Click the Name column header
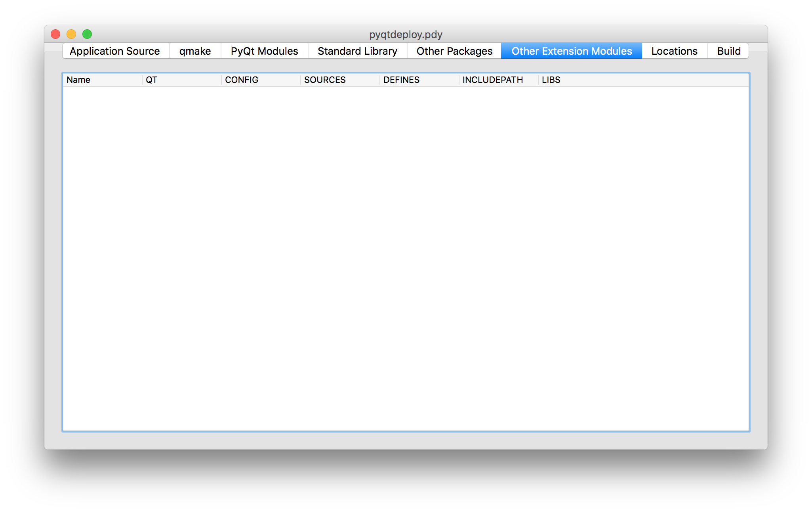The width and height of the screenshot is (812, 513). 102,80
